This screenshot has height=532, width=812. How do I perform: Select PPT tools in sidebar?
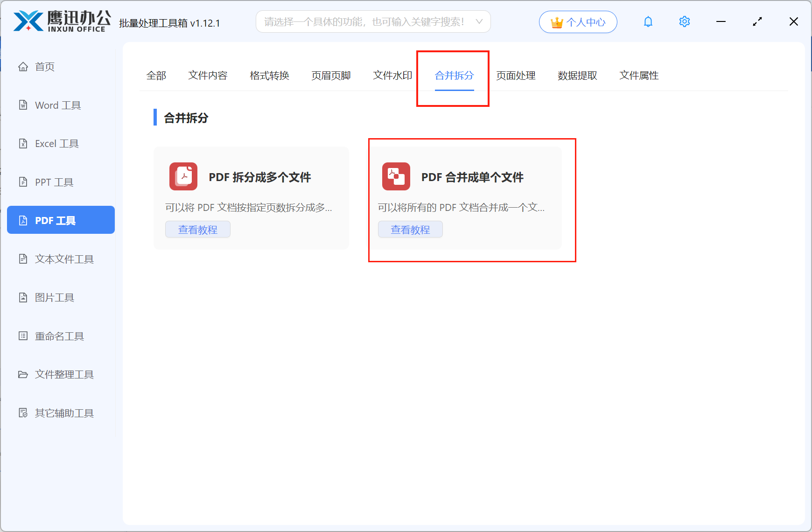point(54,182)
